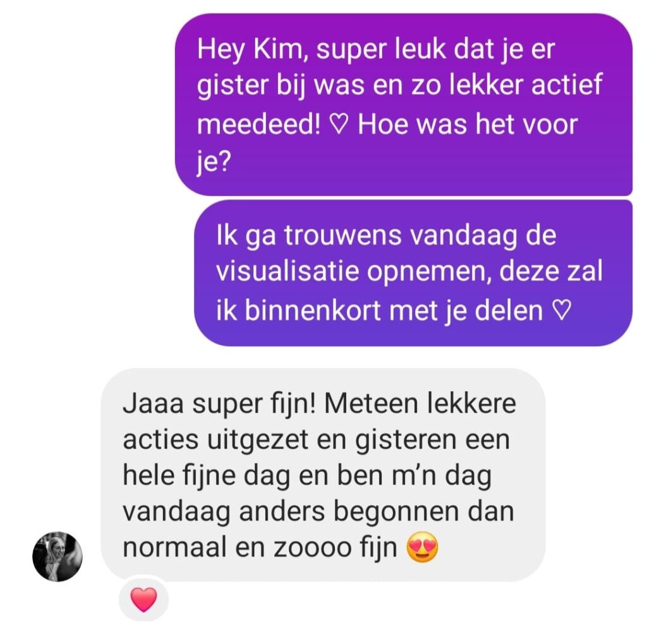Click the word 'uitgezet' in the grey reply

pos(257,440)
